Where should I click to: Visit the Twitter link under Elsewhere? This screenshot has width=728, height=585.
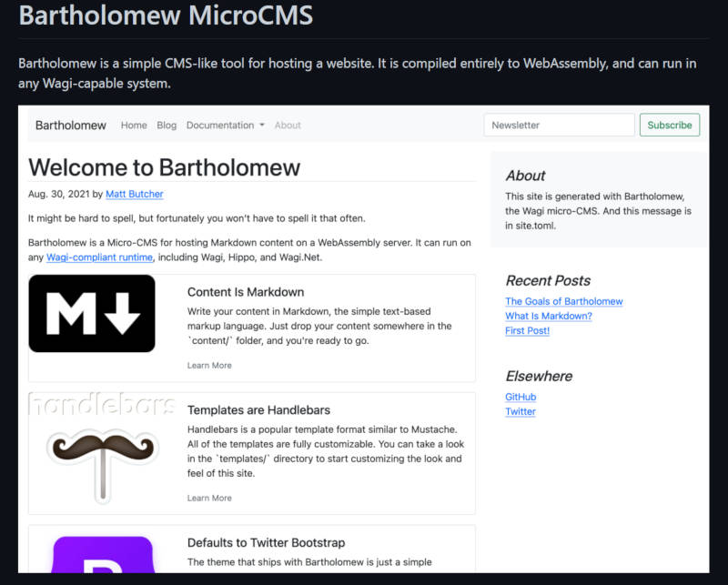coord(521,412)
